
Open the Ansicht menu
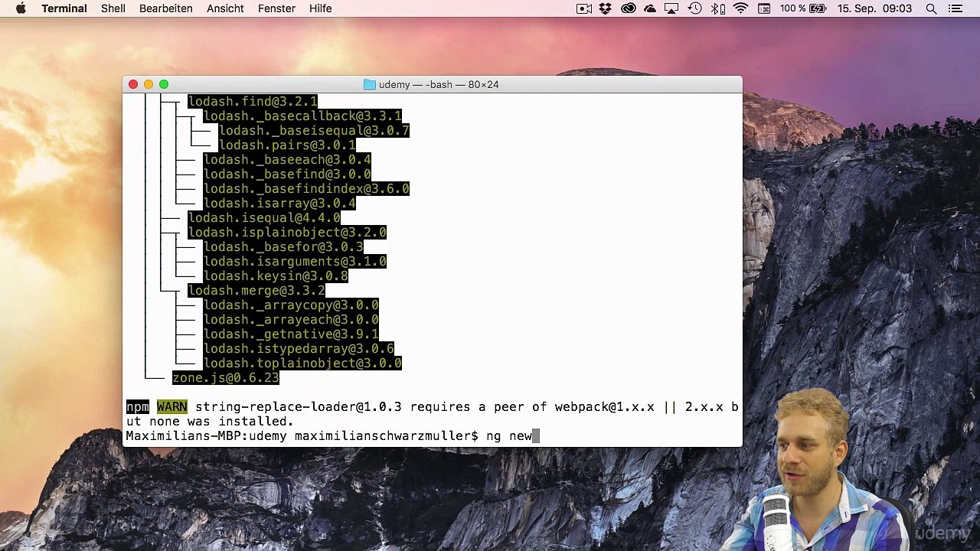coord(225,8)
